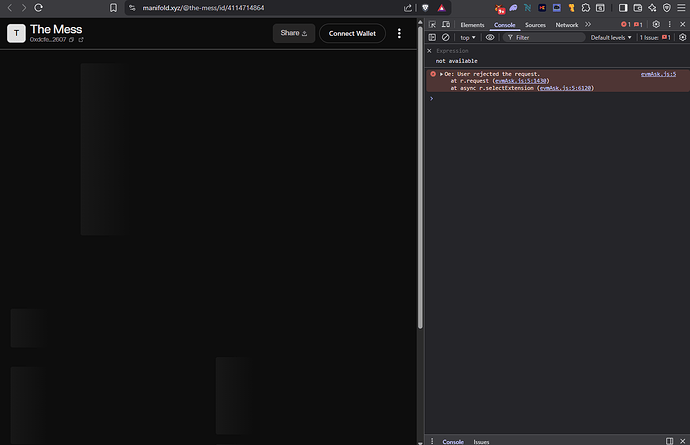Clear the console with the clear icon
690x445 pixels.
(446, 37)
